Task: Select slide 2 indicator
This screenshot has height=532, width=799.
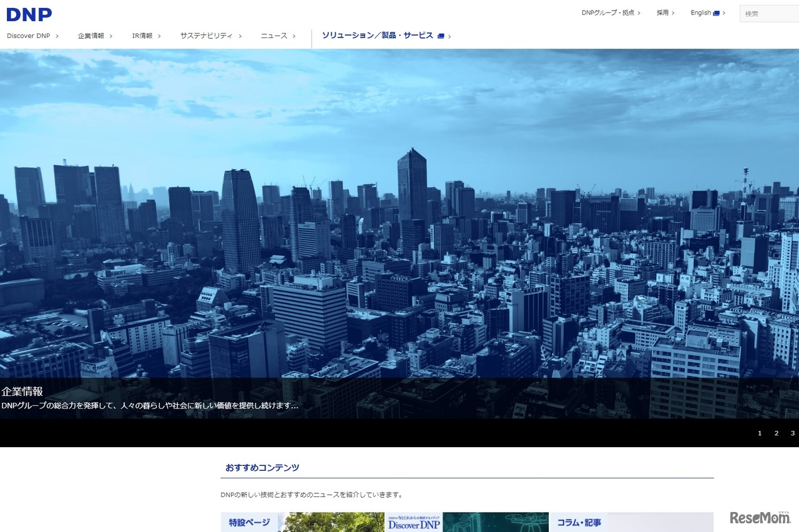Action: tap(777, 433)
